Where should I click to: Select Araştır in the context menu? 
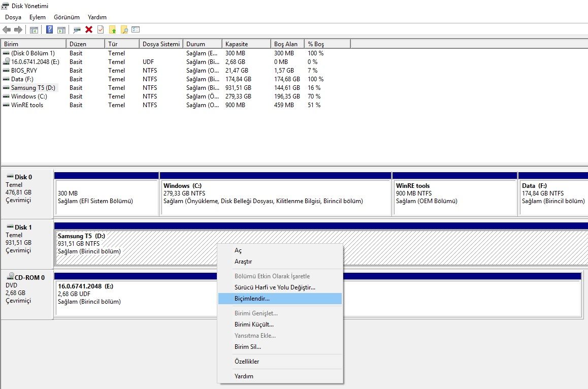click(280, 262)
